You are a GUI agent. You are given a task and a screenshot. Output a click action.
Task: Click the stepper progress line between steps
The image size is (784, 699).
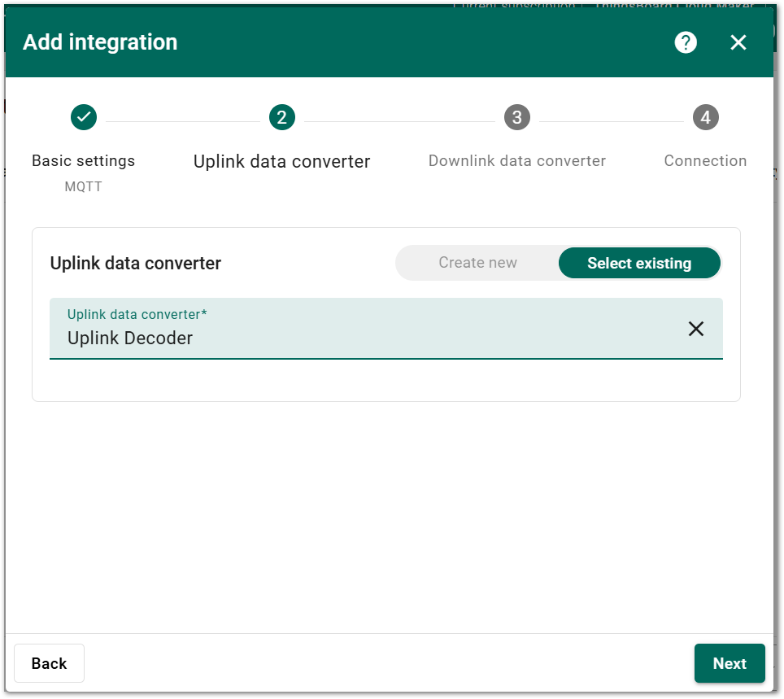coord(399,116)
